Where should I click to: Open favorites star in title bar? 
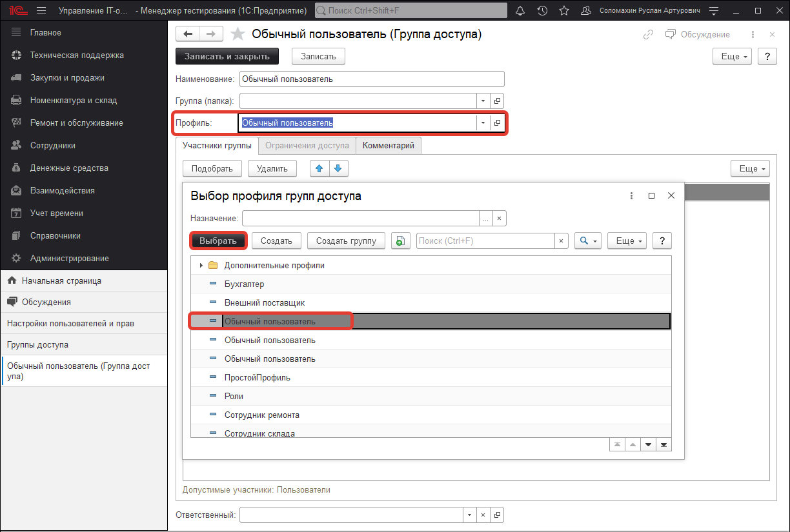coord(563,11)
